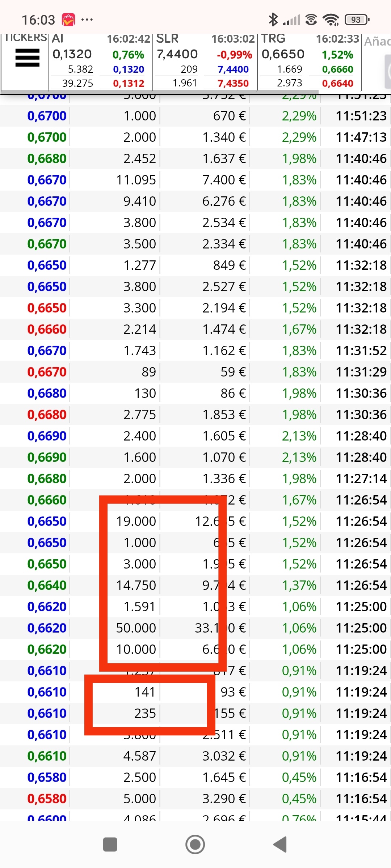The height and width of the screenshot is (868, 391).
Task: Select the trade time 11:31:52
Action: [361, 351]
